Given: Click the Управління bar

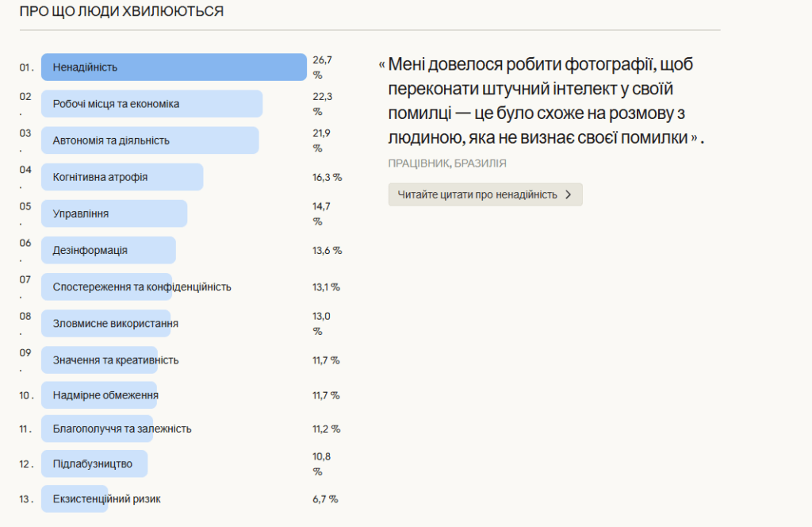Looking at the screenshot, I should [x=114, y=213].
